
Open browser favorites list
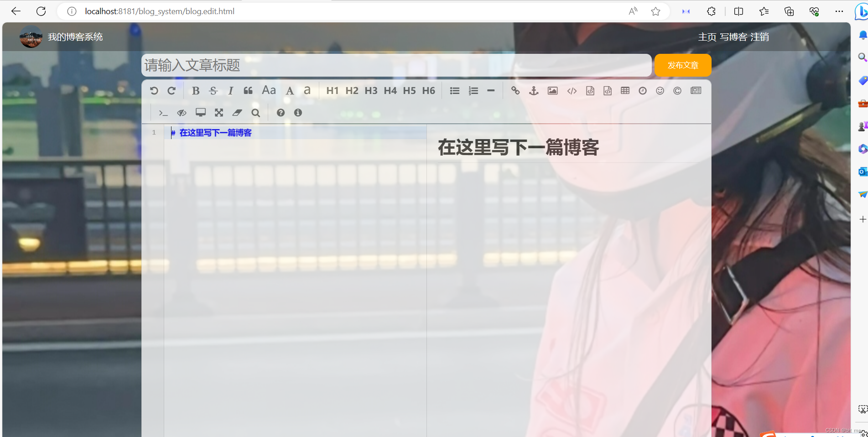(764, 11)
